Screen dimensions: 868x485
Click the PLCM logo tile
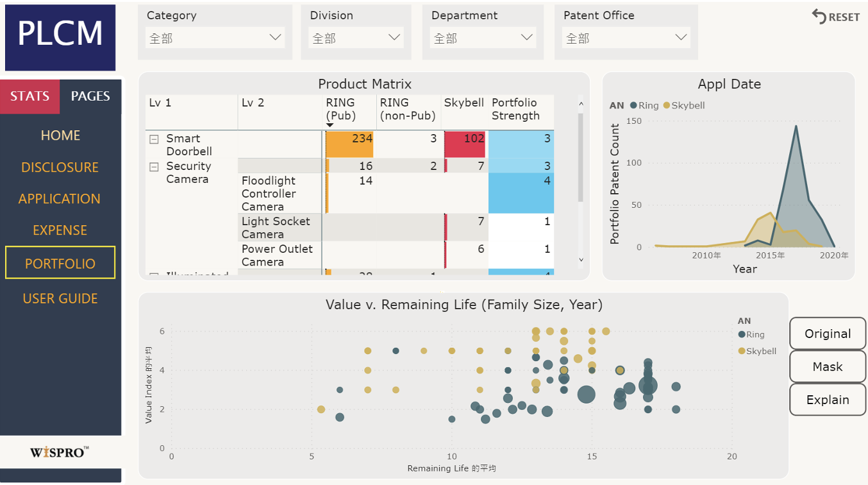coord(60,37)
